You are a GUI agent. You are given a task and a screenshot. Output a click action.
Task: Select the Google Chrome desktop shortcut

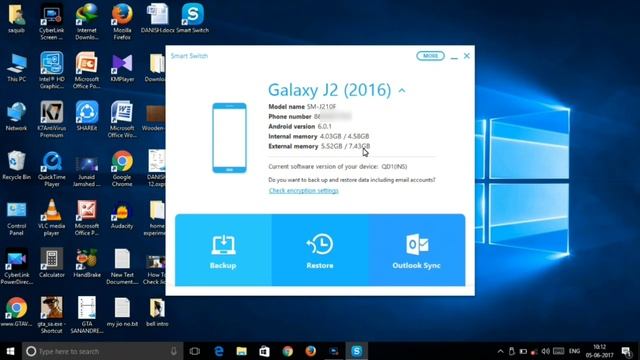[122, 169]
